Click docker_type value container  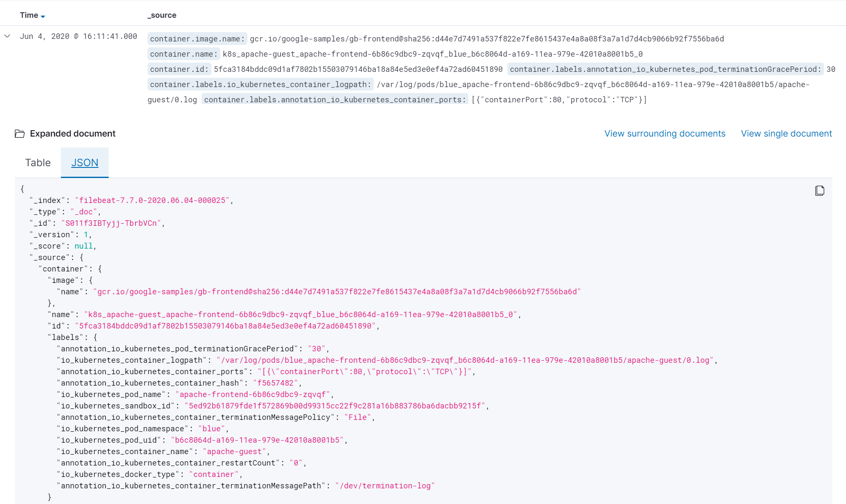214,474
